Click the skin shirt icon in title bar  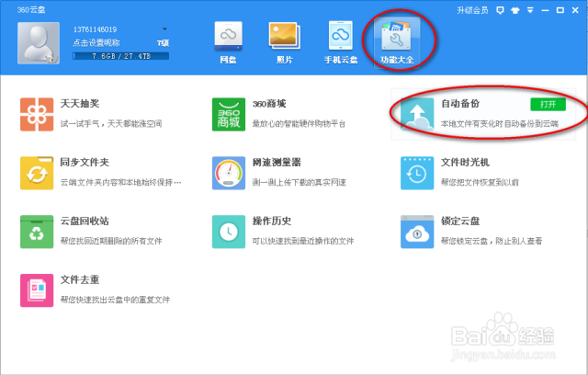[515, 10]
